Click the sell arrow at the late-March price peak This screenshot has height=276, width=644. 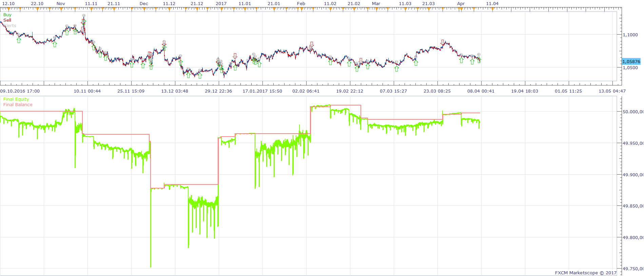pos(443,42)
